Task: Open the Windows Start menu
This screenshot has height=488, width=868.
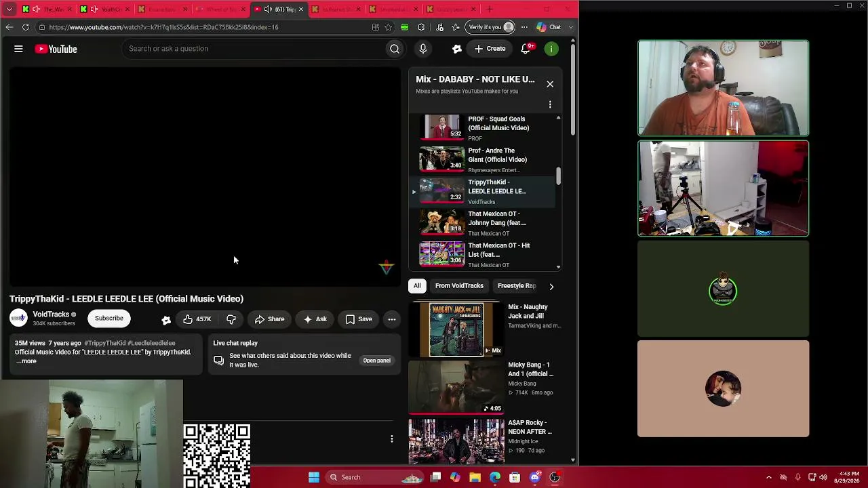Action: click(x=314, y=477)
